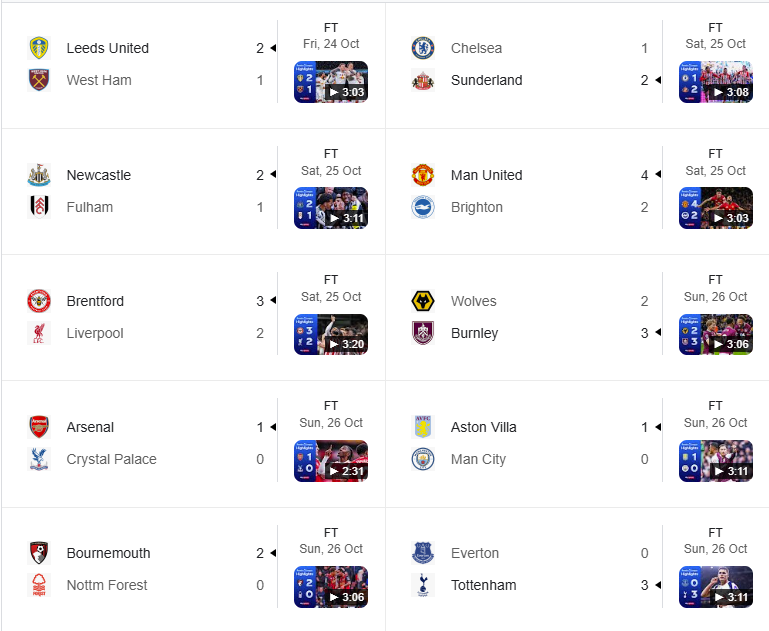Click the Liverpool crest icon
Screen dimensions: 769x631
point(39,333)
